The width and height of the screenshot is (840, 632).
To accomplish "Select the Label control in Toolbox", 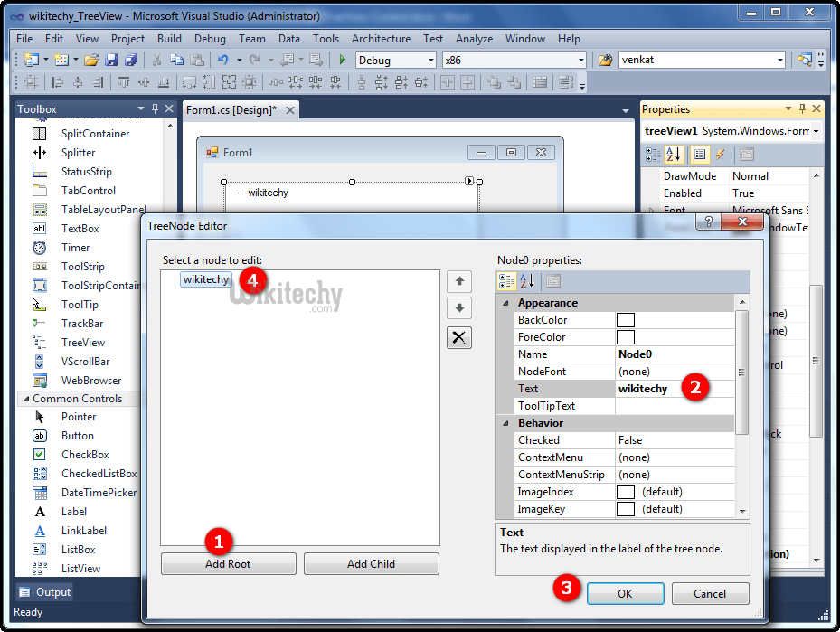I will [x=74, y=512].
